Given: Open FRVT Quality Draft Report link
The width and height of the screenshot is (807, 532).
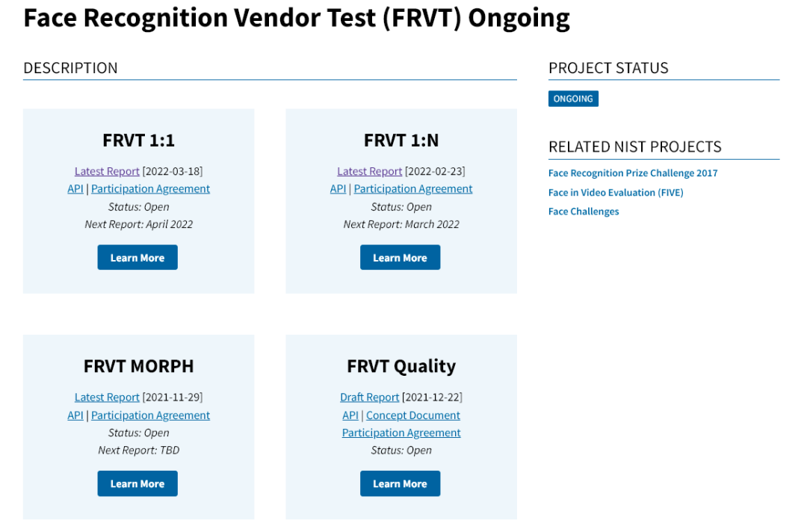Looking at the screenshot, I should 369,398.
